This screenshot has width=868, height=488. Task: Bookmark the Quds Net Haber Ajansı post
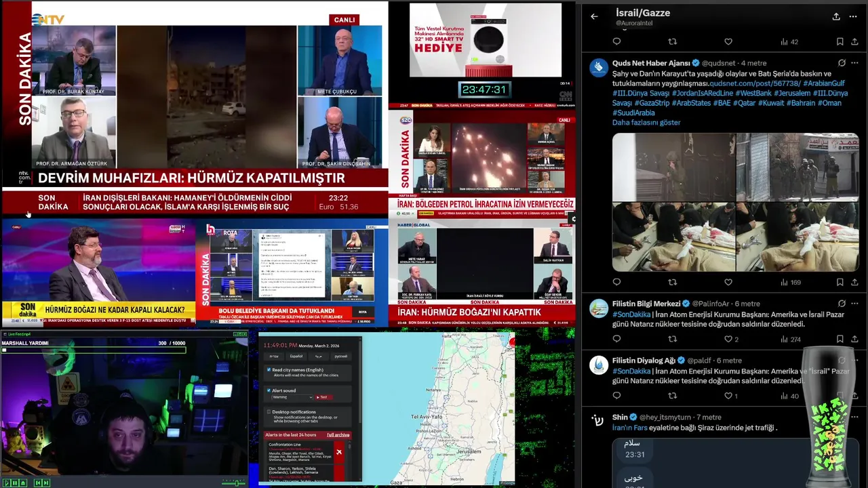pos(840,282)
